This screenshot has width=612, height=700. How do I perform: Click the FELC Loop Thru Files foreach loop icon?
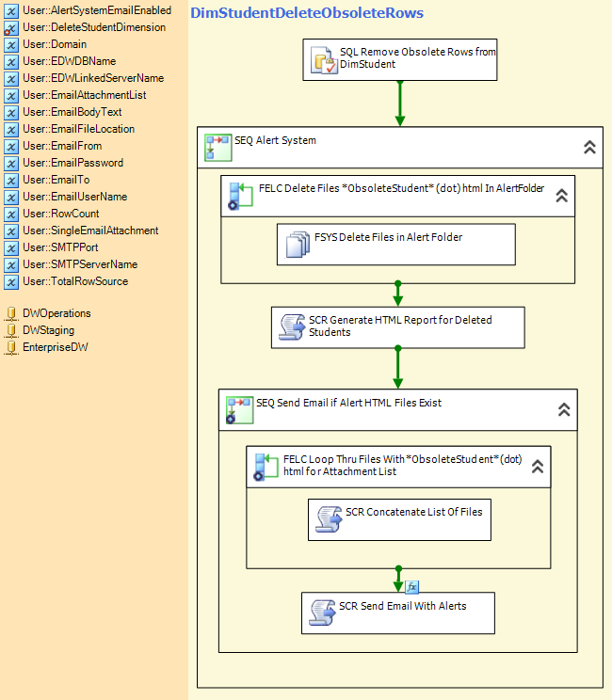coord(266,467)
